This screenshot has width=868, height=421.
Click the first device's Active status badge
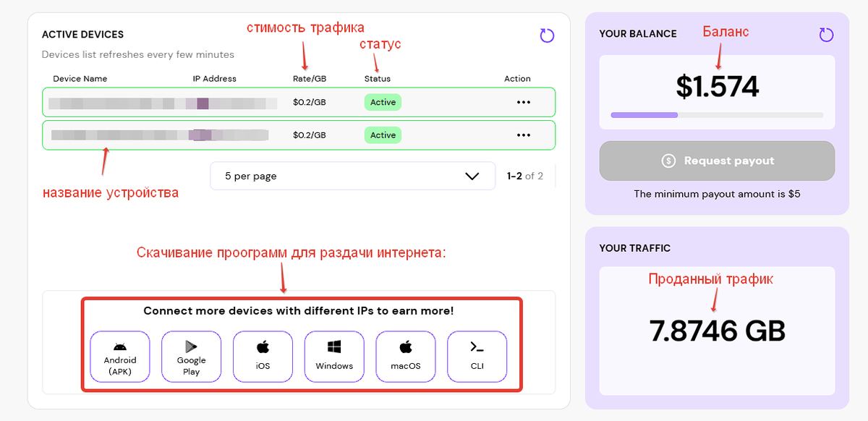point(383,103)
